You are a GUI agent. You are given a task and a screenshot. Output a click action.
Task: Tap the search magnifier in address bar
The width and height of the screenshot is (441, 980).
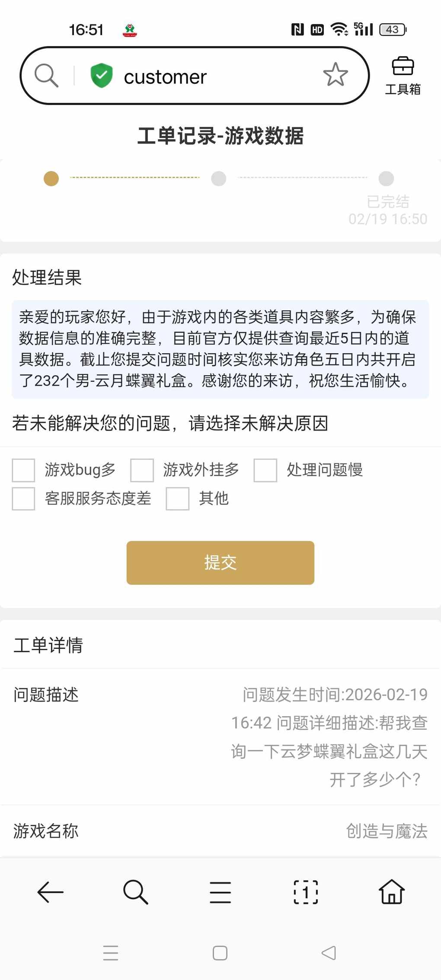point(46,76)
